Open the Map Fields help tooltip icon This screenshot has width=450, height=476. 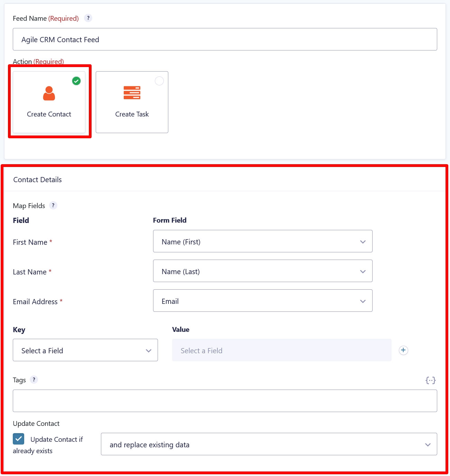[x=53, y=205]
